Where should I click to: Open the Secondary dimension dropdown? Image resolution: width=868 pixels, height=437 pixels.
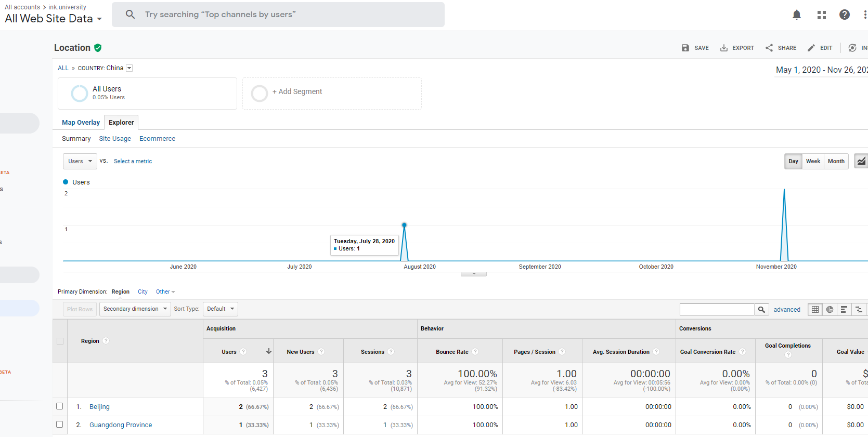[135, 309]
